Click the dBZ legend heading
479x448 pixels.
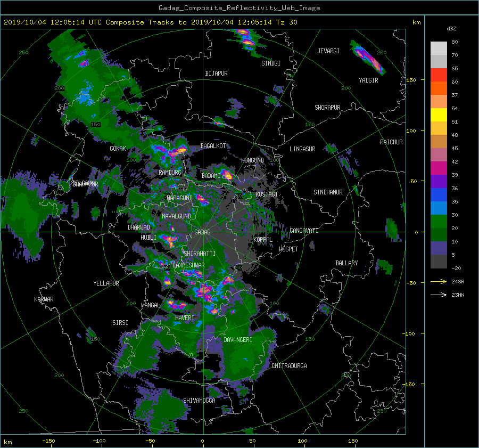click(x=451, y=28)
